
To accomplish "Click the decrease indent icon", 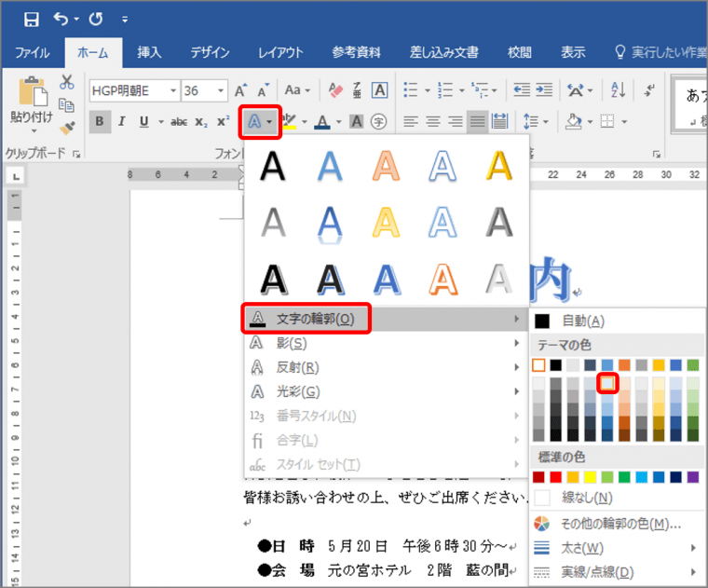I will pos(522,89).
